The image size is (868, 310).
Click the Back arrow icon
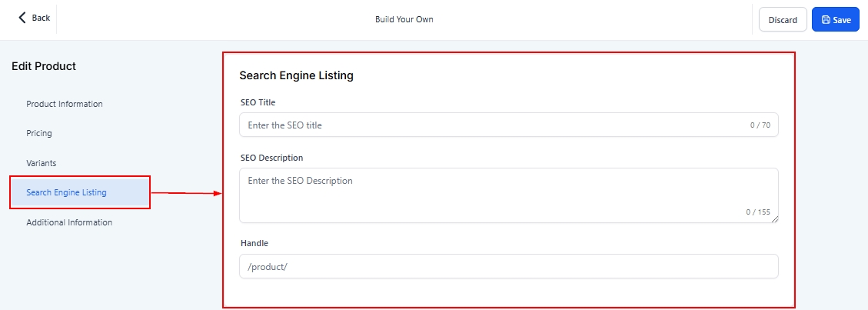tap(22, 18)
